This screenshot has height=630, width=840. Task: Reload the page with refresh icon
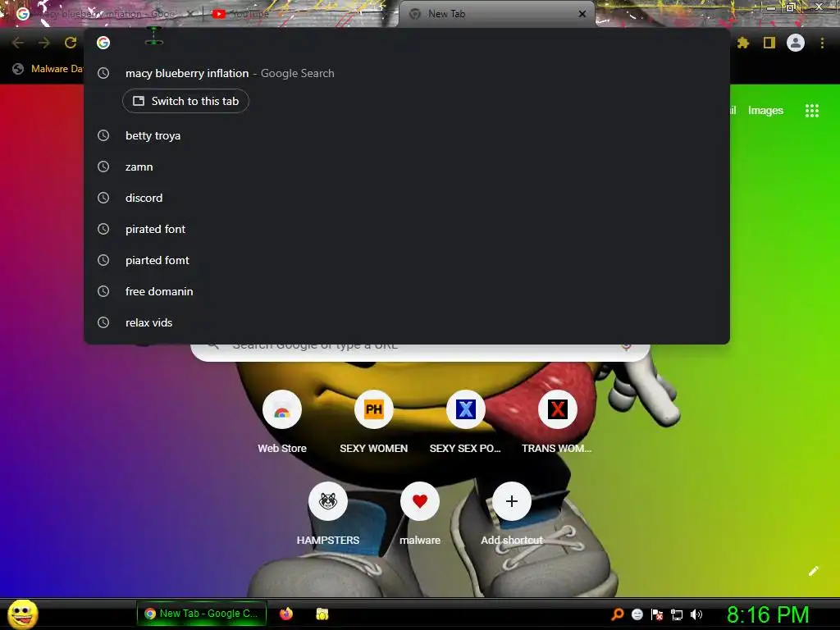pyautogui.click(x=71, y=43)
